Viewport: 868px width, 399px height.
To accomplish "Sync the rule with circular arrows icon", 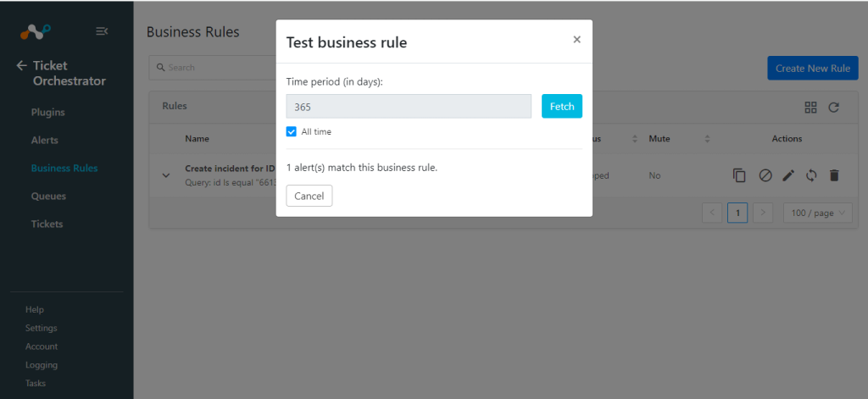I will coord(811,175).
